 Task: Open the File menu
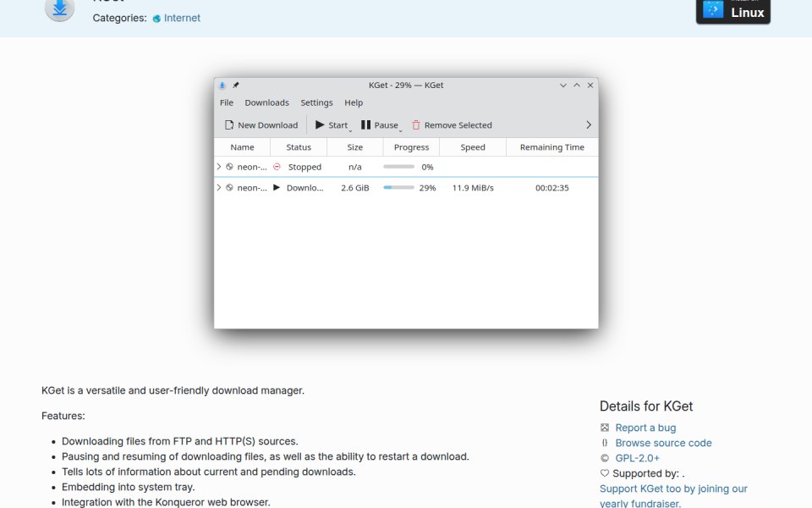227,102
